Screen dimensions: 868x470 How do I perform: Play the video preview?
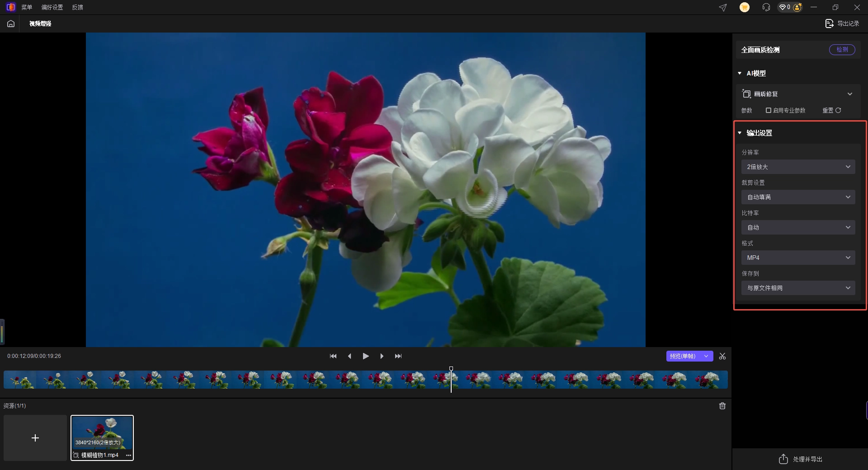pyautogui.click(x=366, y=356)
